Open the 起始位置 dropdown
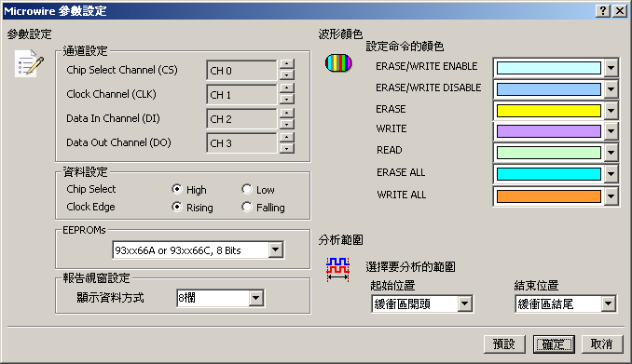Screen dimensions: 632x364 465,304
